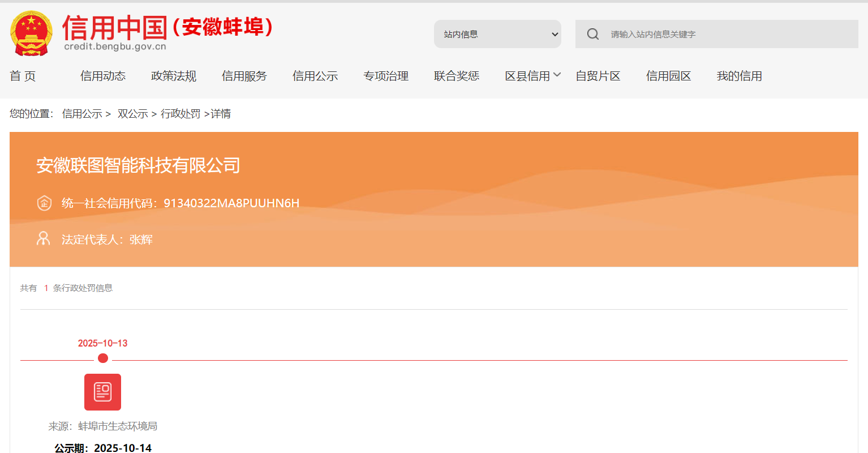Click the national emblem logo

(31, 33)
